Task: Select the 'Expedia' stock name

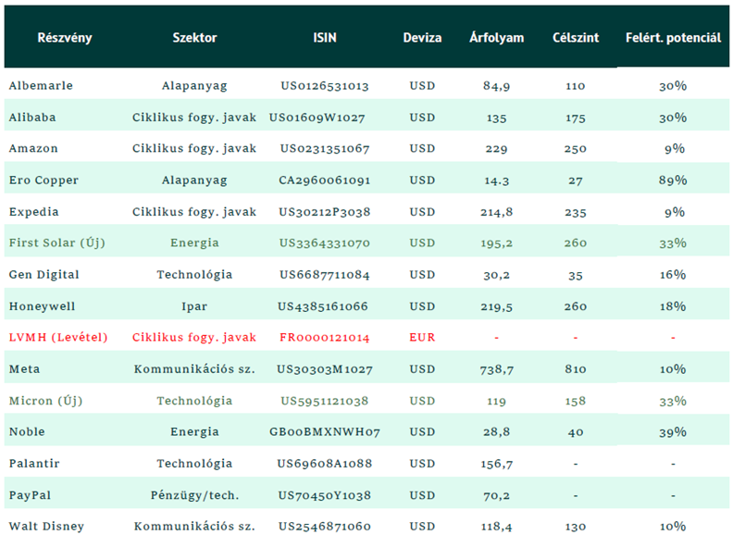Action: tap(33, 212)
